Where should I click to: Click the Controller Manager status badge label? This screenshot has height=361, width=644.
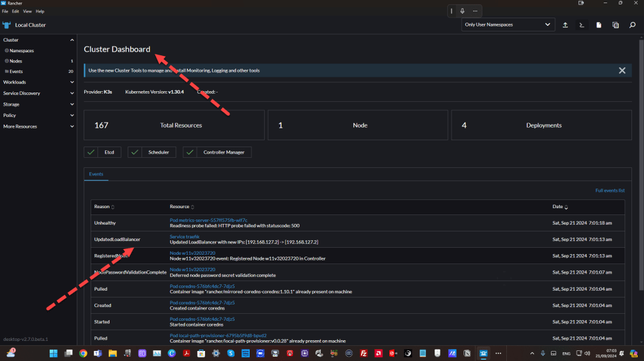click(224, 152)
